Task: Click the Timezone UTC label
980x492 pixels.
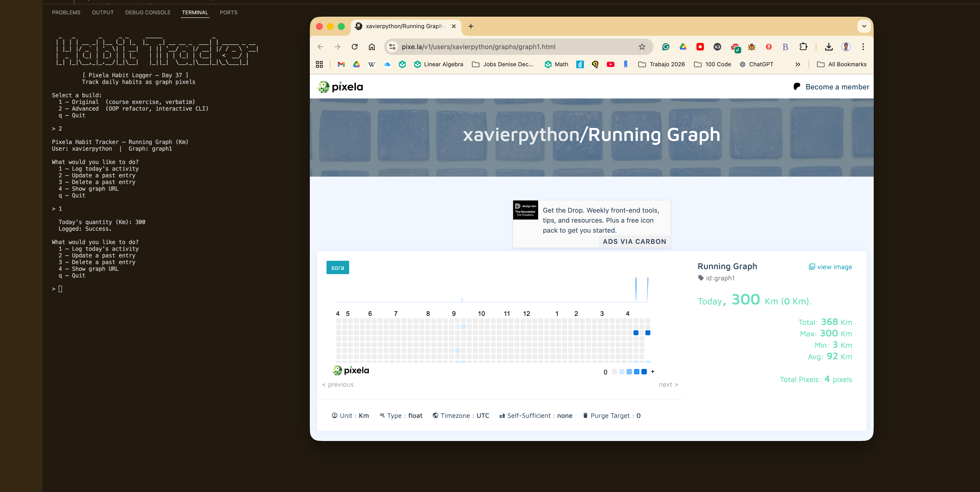Action: (461, 415)
